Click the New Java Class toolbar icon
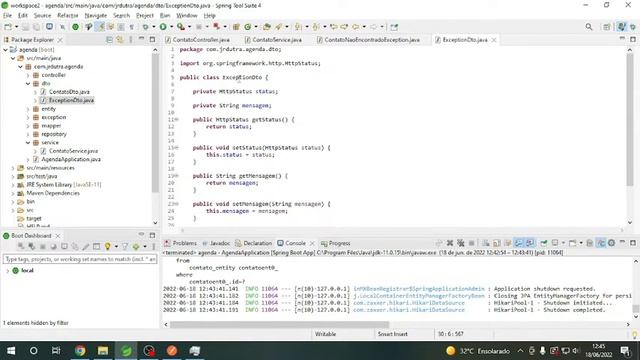640x360 pixels. click(x=248, y=27)
